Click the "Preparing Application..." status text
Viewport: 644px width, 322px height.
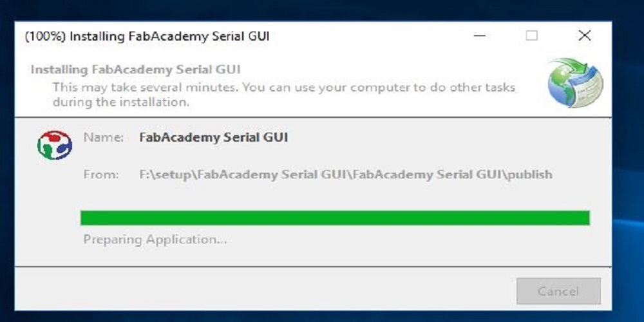pos(155,239)
